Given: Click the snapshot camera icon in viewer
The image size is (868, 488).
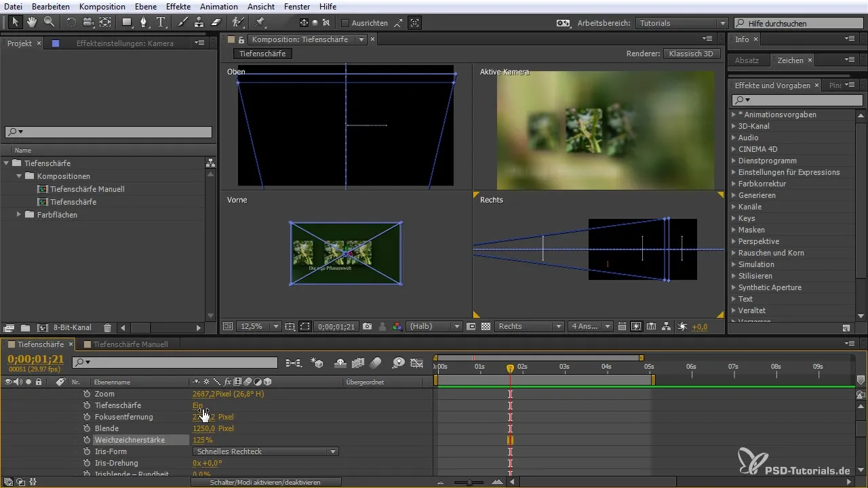Looking at the screenshot, I should point(367,326).
